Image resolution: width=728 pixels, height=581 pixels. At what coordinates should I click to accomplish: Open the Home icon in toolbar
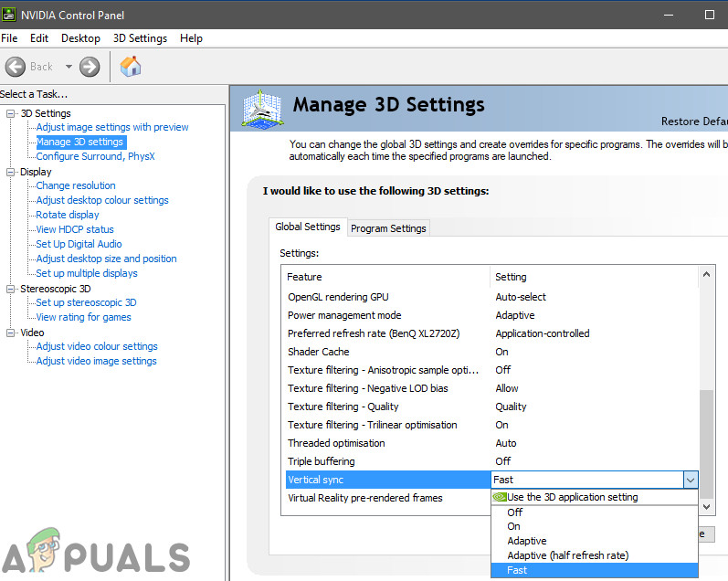point(131,67)
